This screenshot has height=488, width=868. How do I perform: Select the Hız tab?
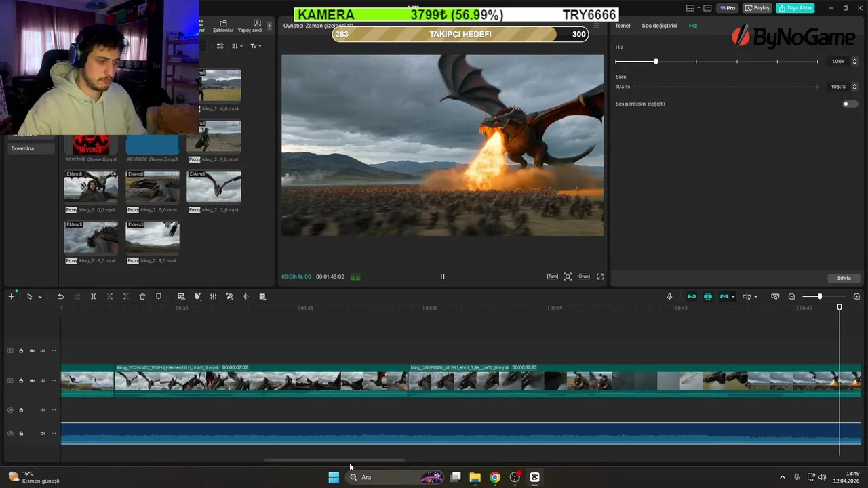click(693, 26)
